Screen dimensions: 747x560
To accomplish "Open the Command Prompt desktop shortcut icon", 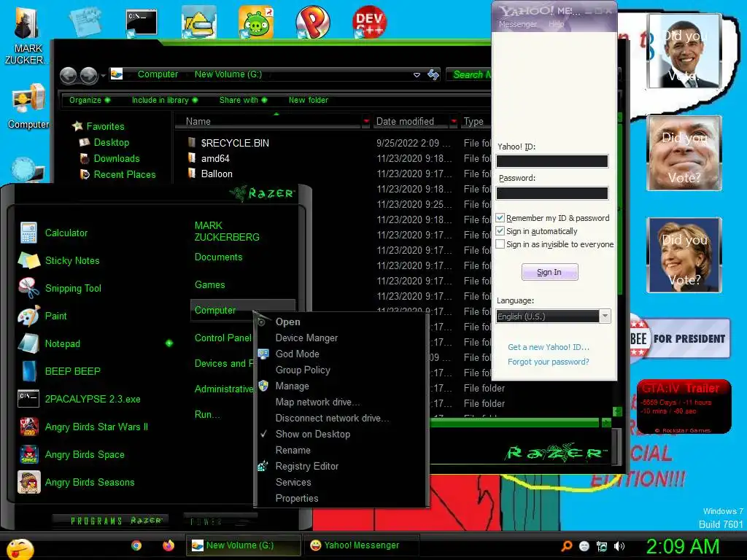I will 142,23.
